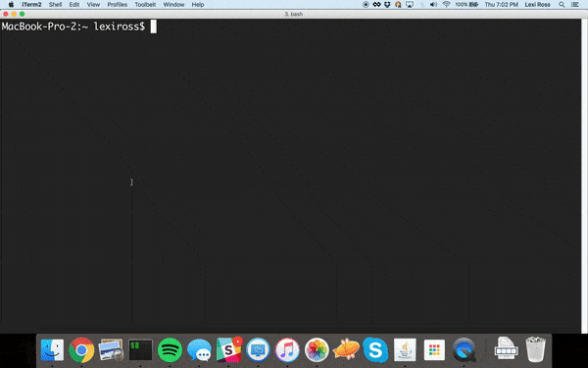The height and width of the screenshot is (368, 588).
Task: Open the iTerm2 application menu
Action: click(31, 5)
